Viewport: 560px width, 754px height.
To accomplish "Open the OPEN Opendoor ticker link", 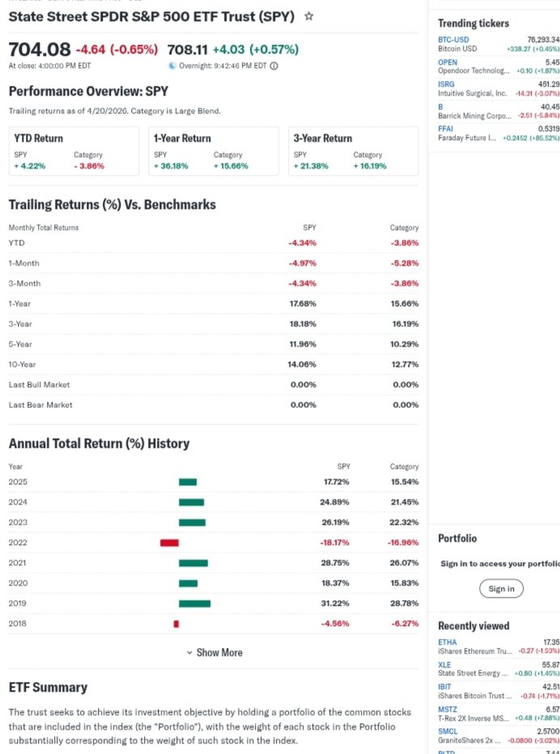I will 448,62.
